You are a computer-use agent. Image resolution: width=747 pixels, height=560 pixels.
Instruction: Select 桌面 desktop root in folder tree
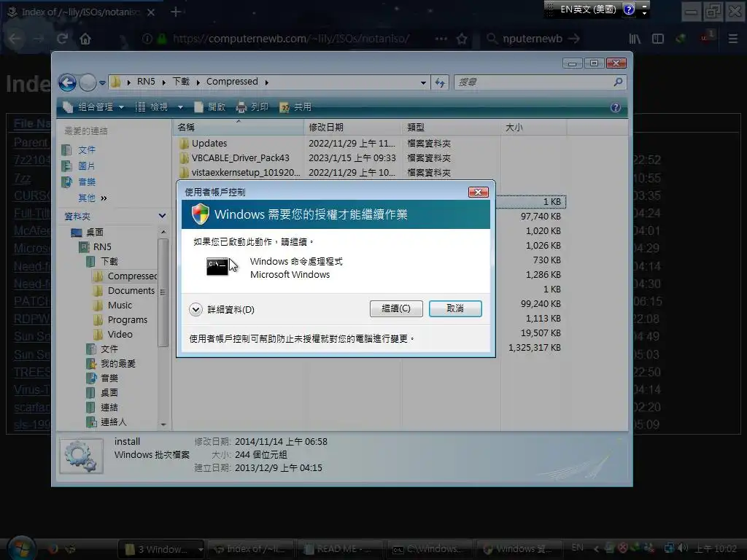[x=88, y=233]
